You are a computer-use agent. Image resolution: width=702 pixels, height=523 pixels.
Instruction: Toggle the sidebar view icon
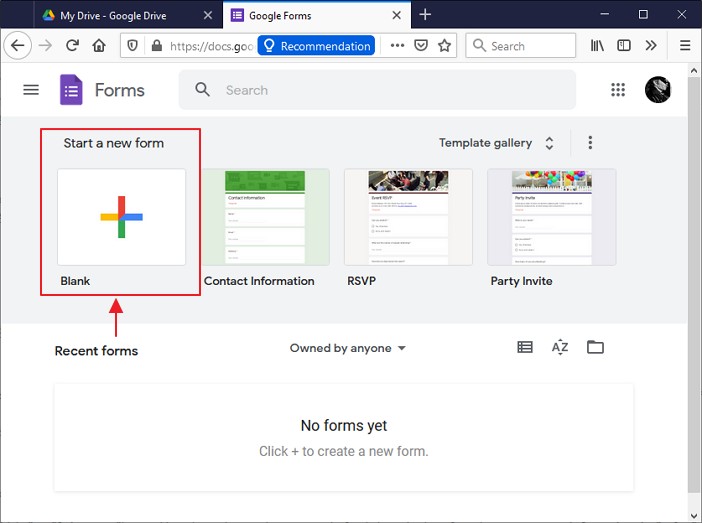624,45
